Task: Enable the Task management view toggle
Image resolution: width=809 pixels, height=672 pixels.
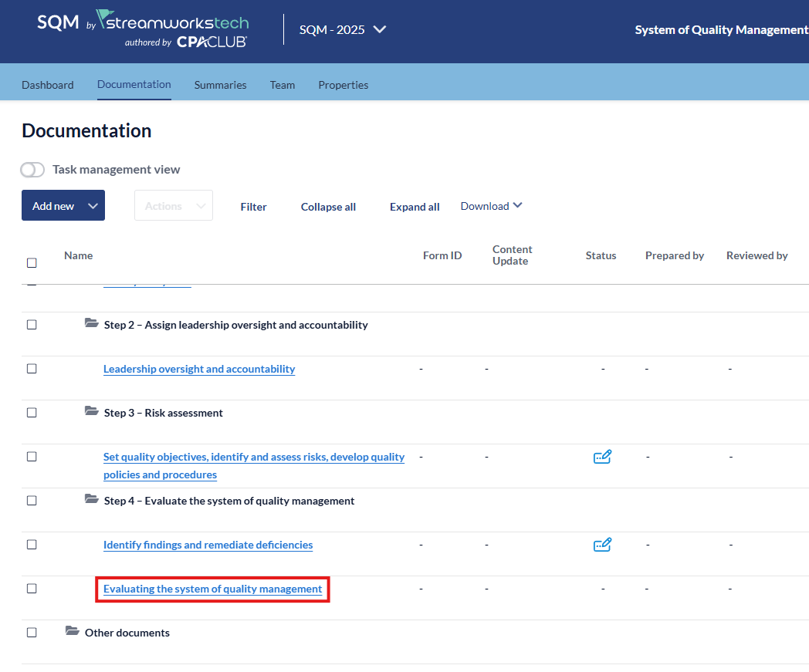Action: click(32, 170)
